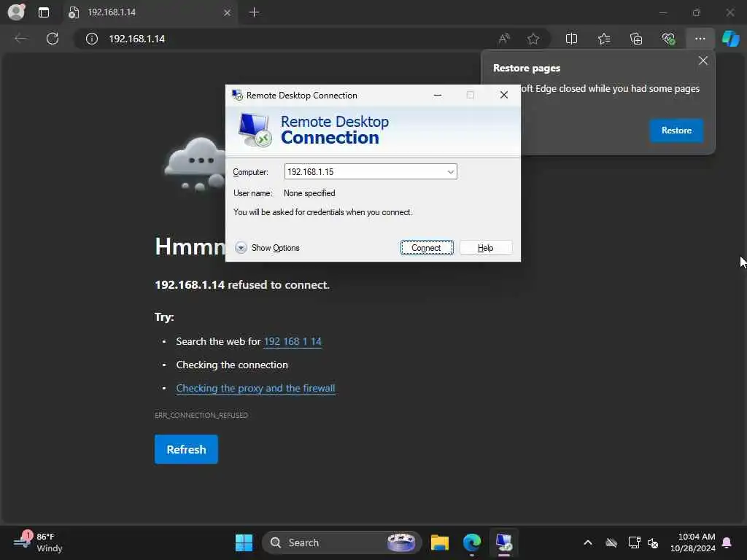Open the Windows Start menu

244,542
